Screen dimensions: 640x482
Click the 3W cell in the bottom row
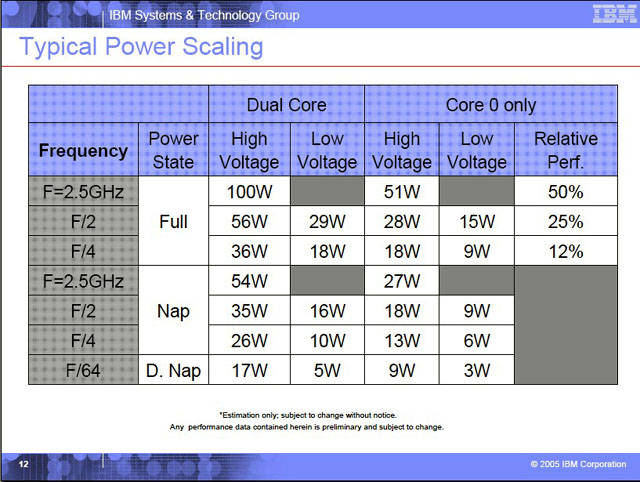477,371
